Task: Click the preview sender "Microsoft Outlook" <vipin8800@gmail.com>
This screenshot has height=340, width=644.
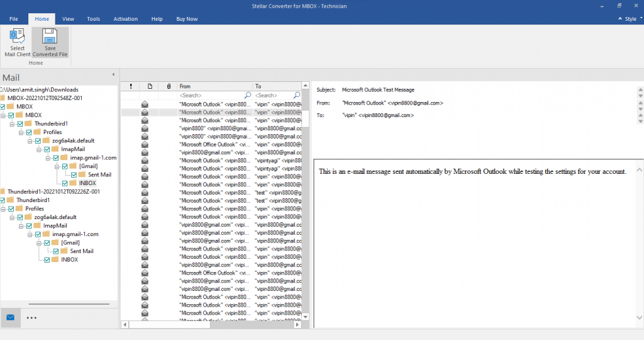Action: 392,103
